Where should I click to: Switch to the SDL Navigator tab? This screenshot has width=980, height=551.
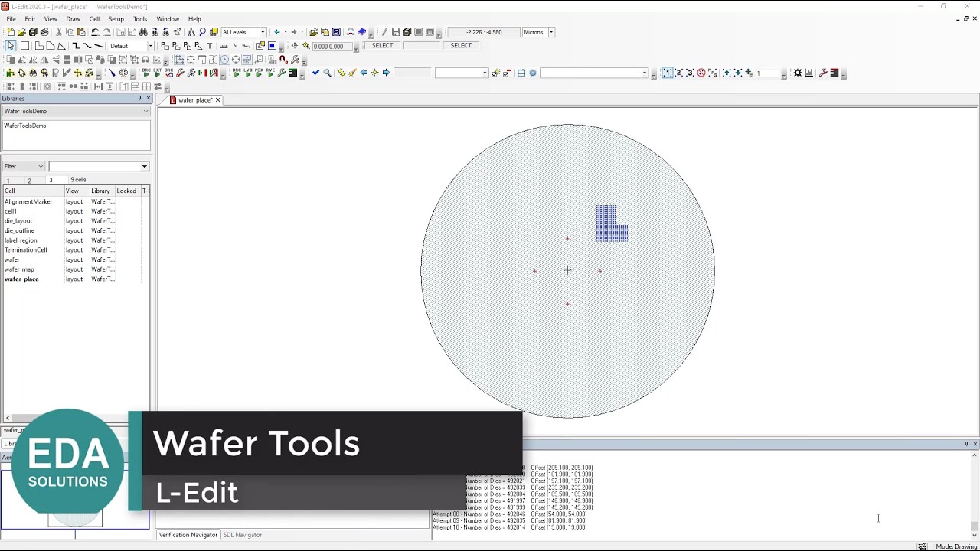[x=243, y=535]
